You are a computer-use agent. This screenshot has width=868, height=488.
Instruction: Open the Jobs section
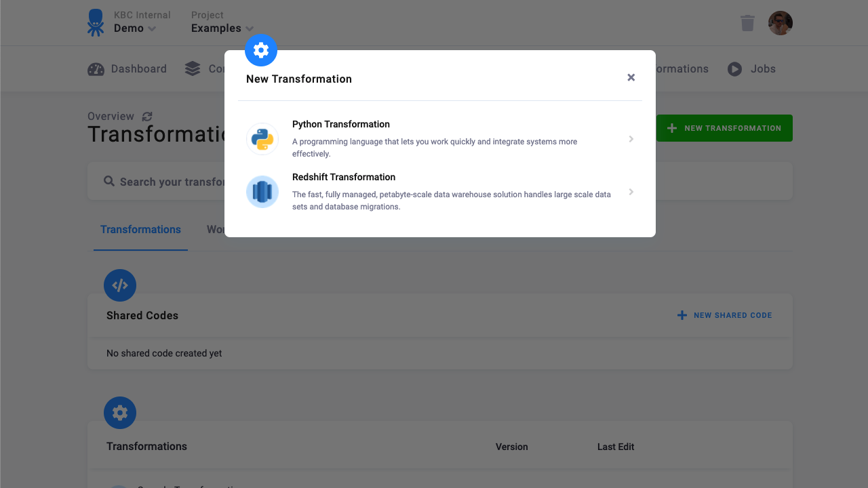751,68
